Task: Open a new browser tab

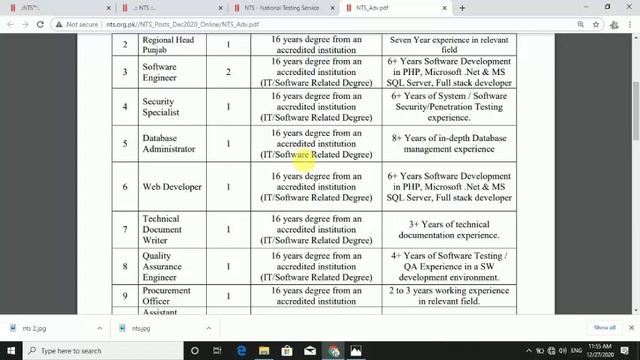Action: 462,8
